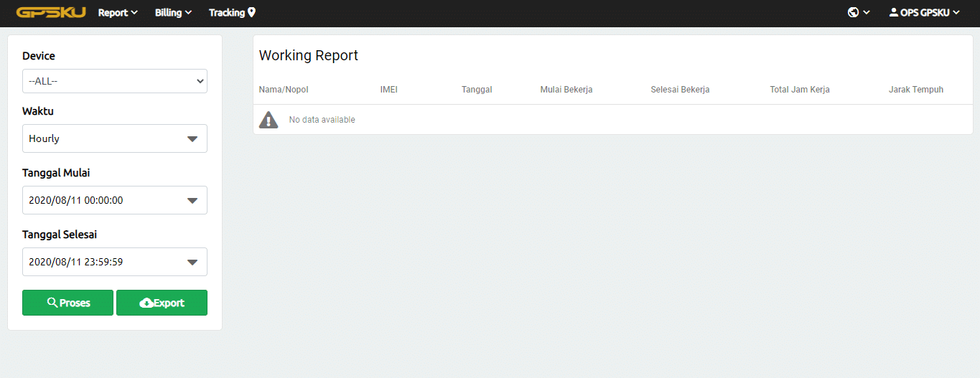980x378 pixels.
Task: Sort by the Total Jam Kerja column
Action: click(800, 90)
